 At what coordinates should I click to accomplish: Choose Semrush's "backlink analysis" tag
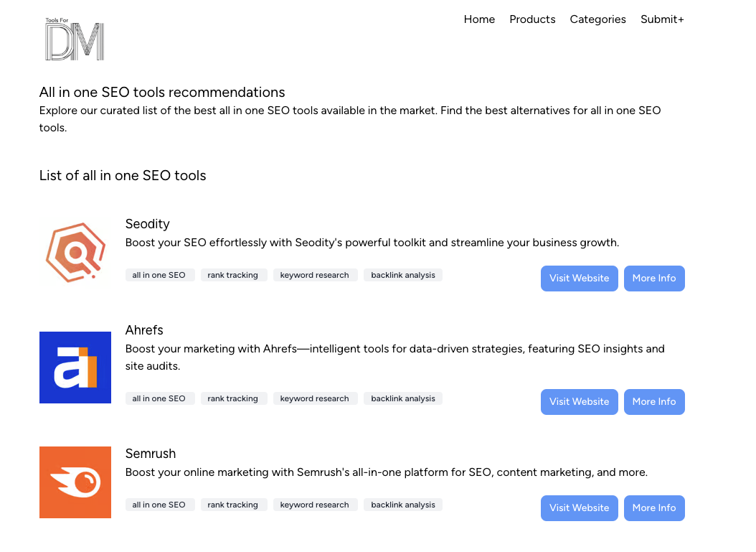pos(403,505)
